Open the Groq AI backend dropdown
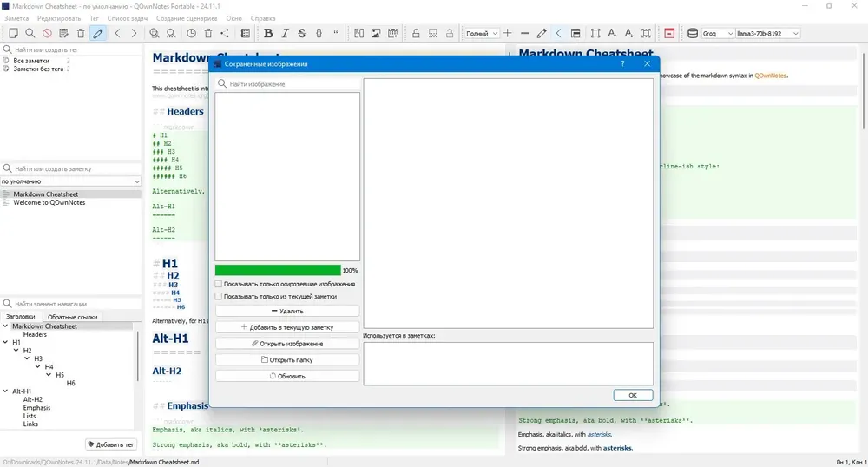Image resolution: width=868 pixels, height=467 pixels. click(718, 33)
